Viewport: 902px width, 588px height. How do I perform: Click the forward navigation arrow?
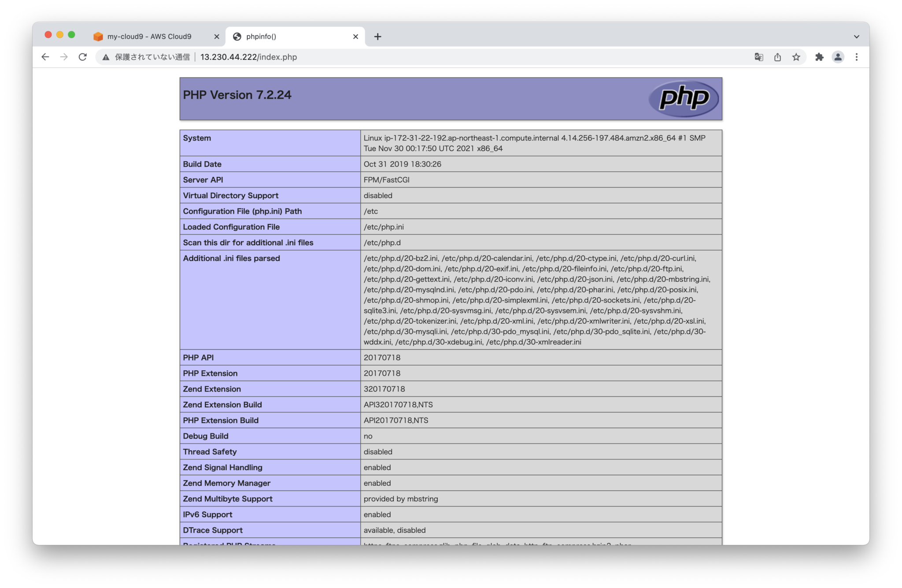(64, 57)
